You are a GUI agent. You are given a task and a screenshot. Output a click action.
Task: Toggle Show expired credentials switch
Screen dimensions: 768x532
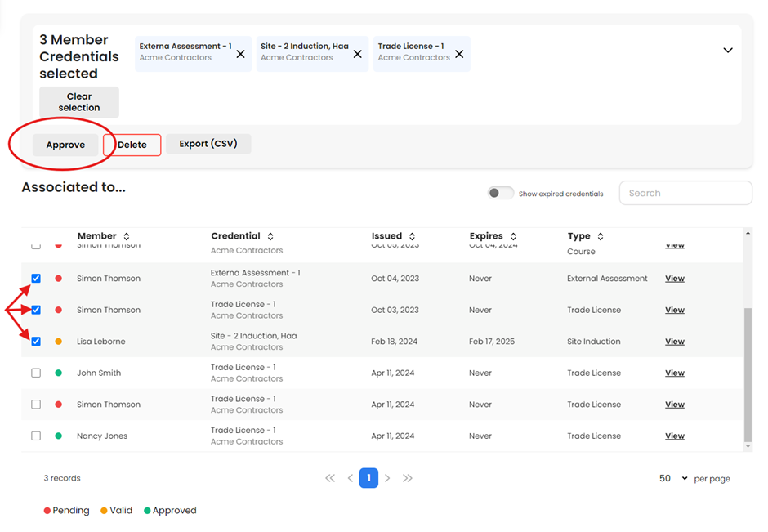pos(500,194)
